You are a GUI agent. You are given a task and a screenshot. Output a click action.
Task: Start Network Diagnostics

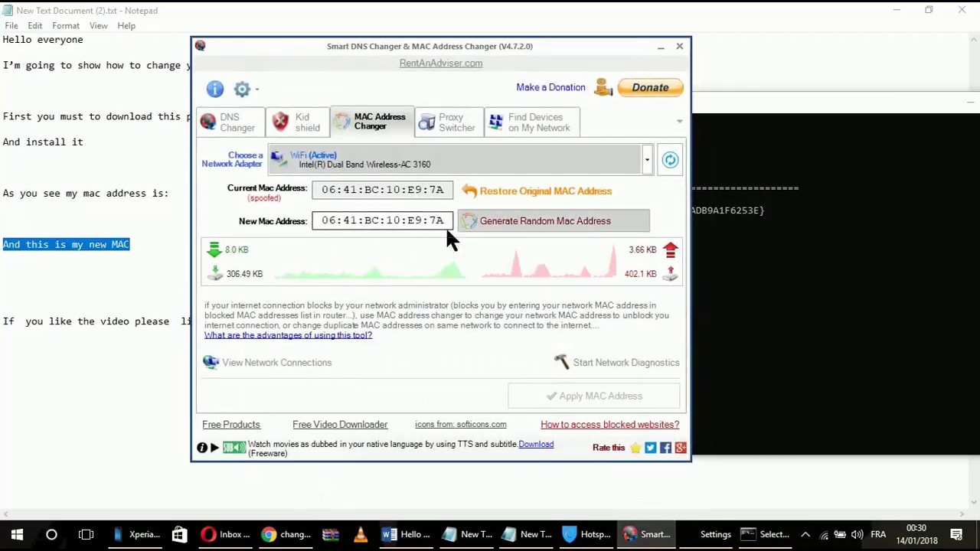pyautogui.click(x=616, y=363)
